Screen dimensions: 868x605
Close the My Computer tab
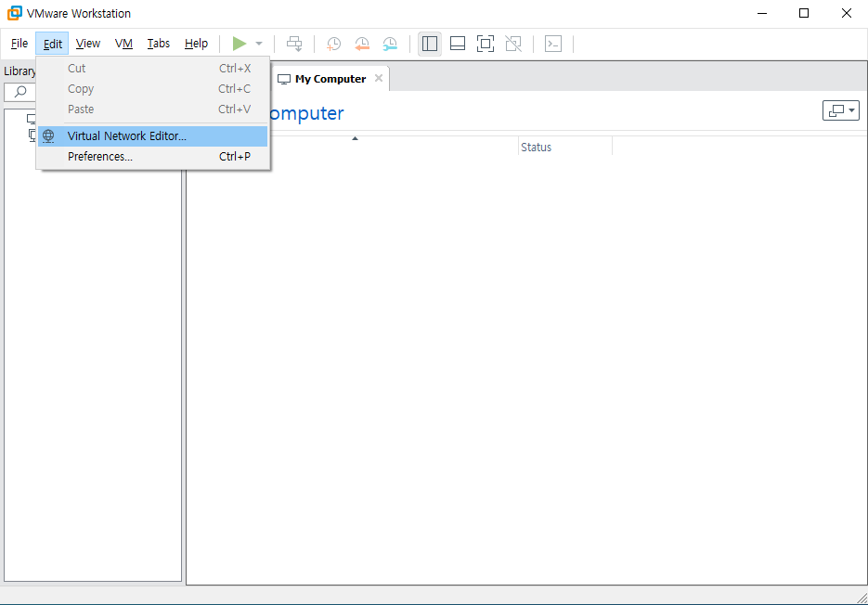click(379, 78)
